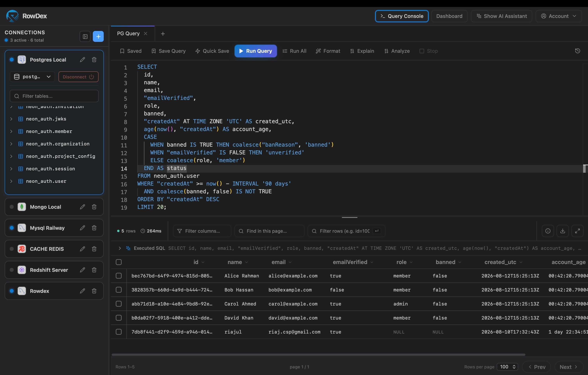Edit the Redshift Server connection
The image size is (588, 375).
(82, 270)
